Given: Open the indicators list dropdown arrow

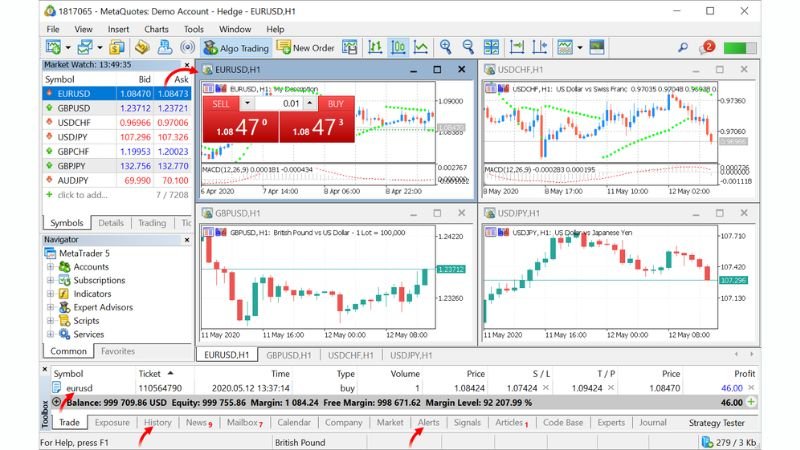Looking at the screenshot, I should (x=580, y=48).
